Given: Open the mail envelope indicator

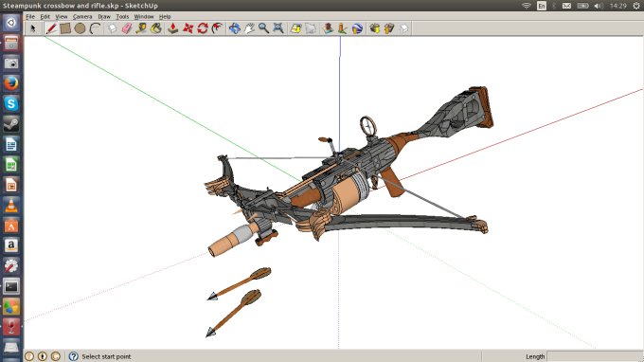Looking at the screenshot, I should (566, 6).
